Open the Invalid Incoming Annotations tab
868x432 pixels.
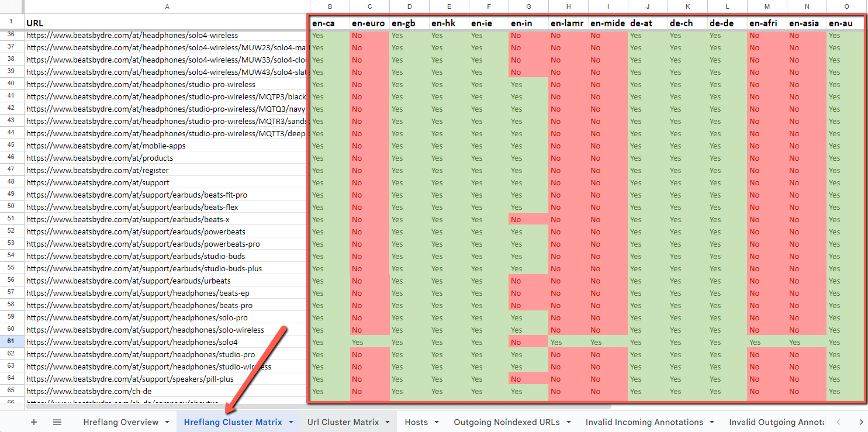644,422
